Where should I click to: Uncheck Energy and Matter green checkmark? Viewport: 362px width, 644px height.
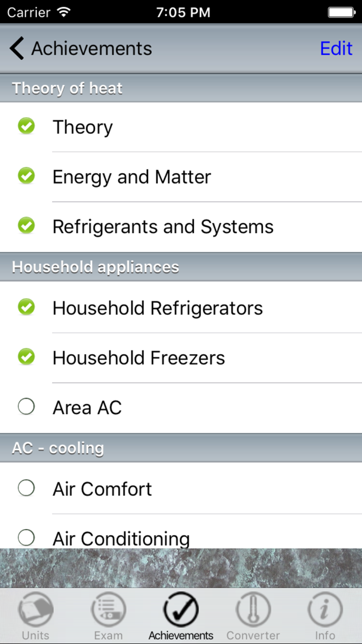26,176
